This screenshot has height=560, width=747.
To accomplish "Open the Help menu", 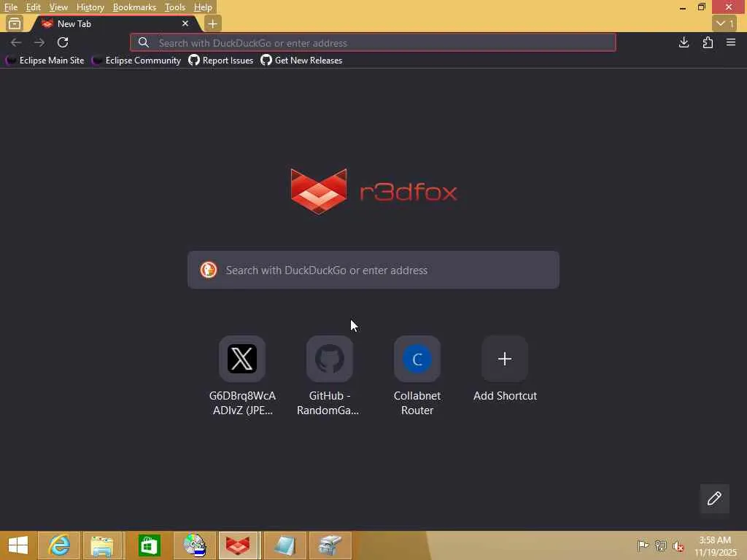I will [x=203, y=7].
